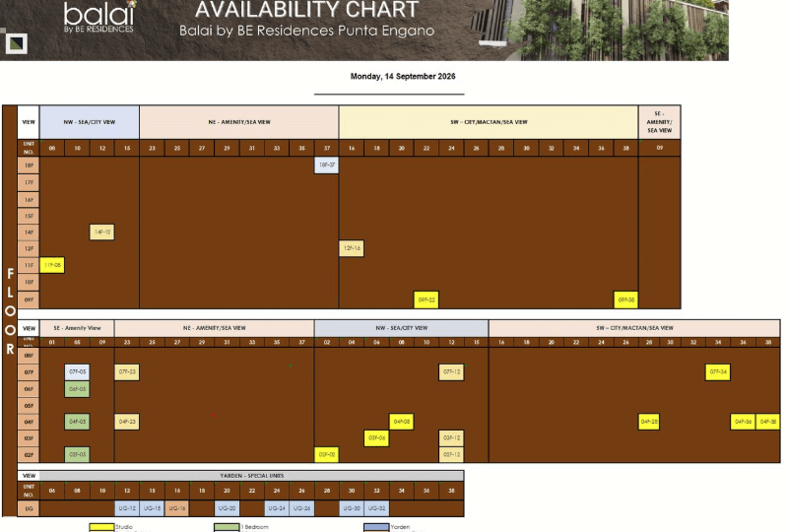787x532 pixels.
Task: Click the 06F floor label
Action: click(29, 389)
